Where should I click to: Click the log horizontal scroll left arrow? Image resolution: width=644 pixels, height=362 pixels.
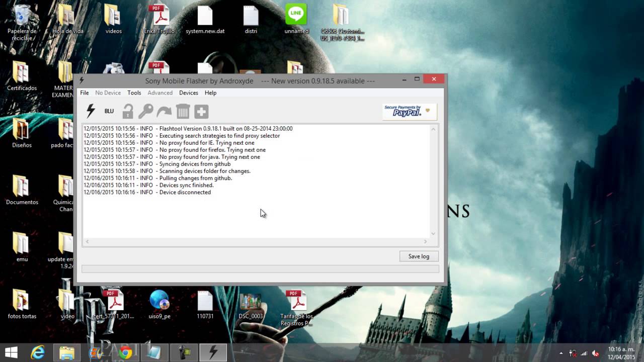(x=87, y=242)
